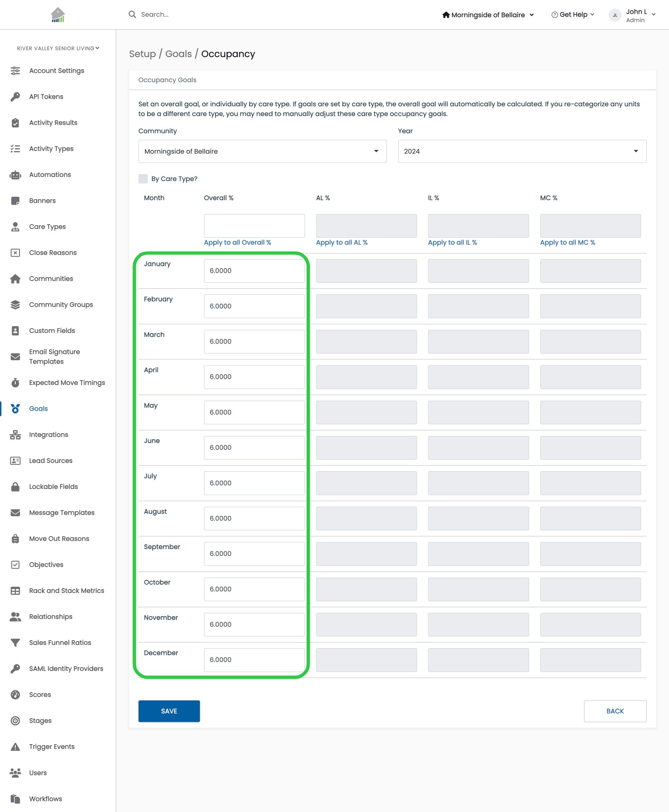
Task: Open the Users menu item
Action: pos(38,773)
